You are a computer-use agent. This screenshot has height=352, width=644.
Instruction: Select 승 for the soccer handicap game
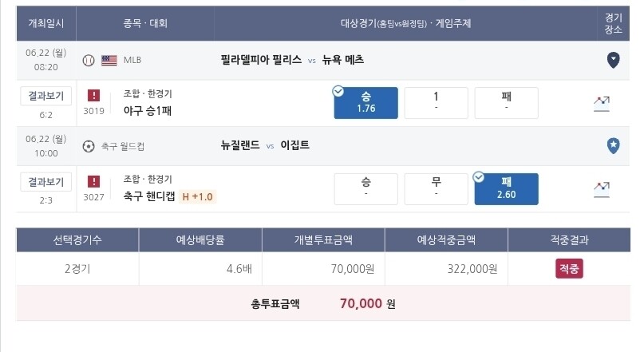366,189
